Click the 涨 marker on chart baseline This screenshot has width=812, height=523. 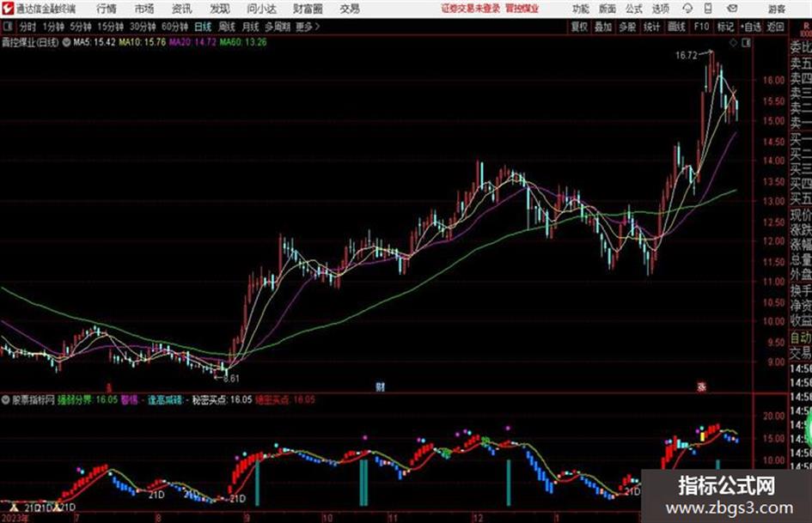click(x=702, y=386)
